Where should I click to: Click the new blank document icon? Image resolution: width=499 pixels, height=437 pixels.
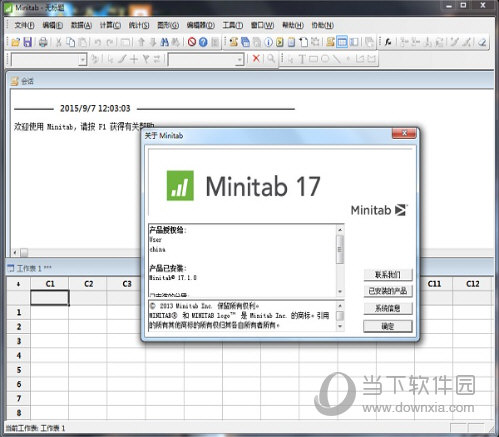point(303,42)
